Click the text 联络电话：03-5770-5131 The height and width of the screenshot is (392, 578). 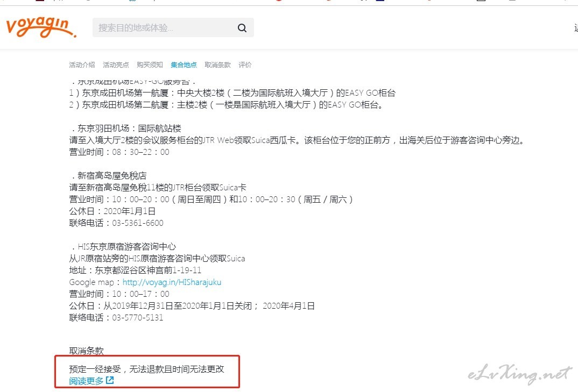116,318
